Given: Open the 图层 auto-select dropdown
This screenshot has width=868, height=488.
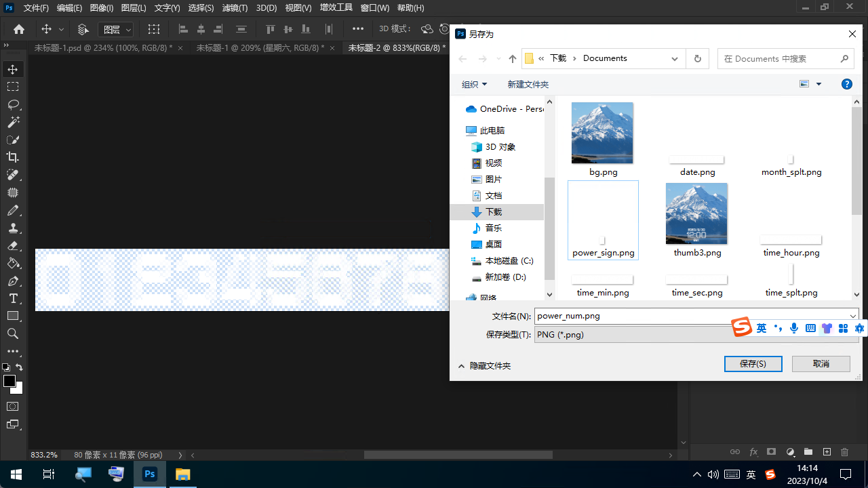Looking at the screenshot, I should tap(116, 29).
